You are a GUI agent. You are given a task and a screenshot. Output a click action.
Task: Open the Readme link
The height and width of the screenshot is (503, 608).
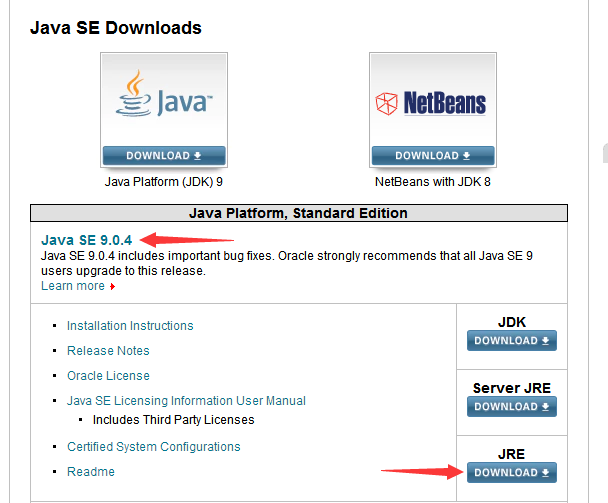pos(91,472)
